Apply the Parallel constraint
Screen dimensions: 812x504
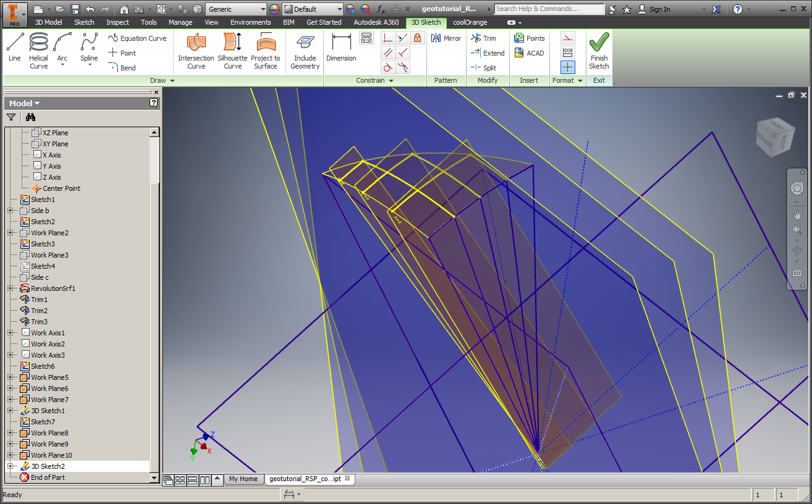pyautogui.click(x=388, y=52)
